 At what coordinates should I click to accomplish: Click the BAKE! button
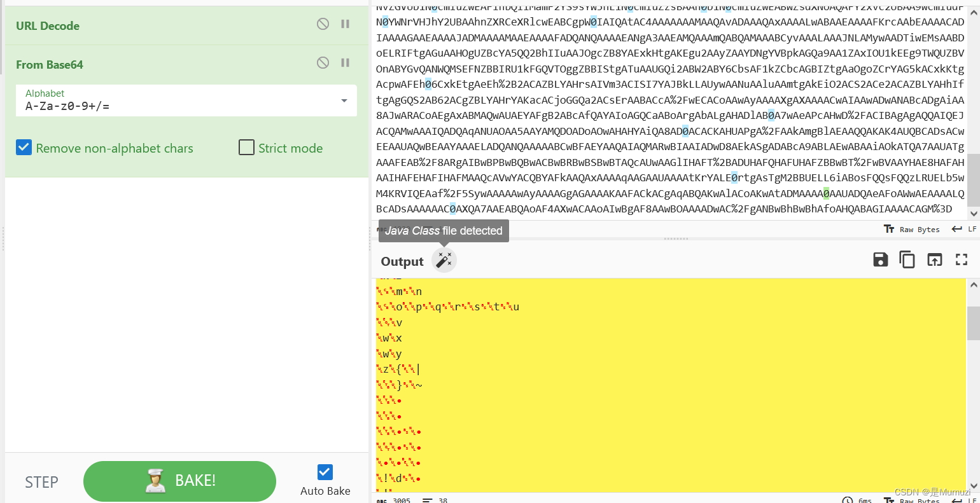(x=179, y=481)
